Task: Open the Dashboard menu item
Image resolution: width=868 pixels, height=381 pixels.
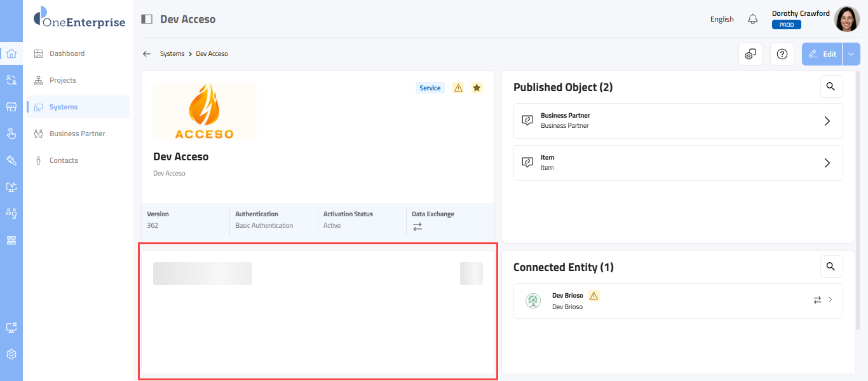Action: (67, 53)
